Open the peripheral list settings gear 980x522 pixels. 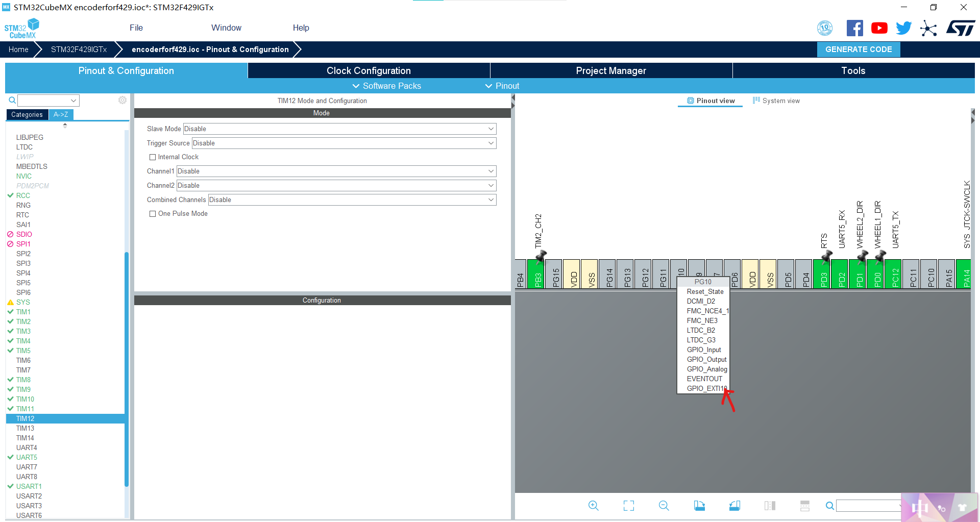(x=122, y=100)
